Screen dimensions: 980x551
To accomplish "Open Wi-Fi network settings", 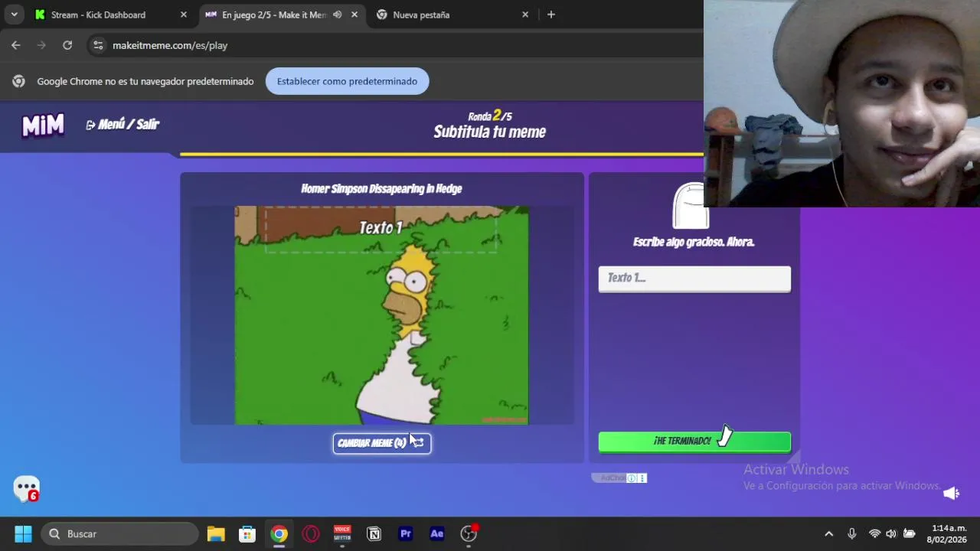I will [x=874, y=533].
